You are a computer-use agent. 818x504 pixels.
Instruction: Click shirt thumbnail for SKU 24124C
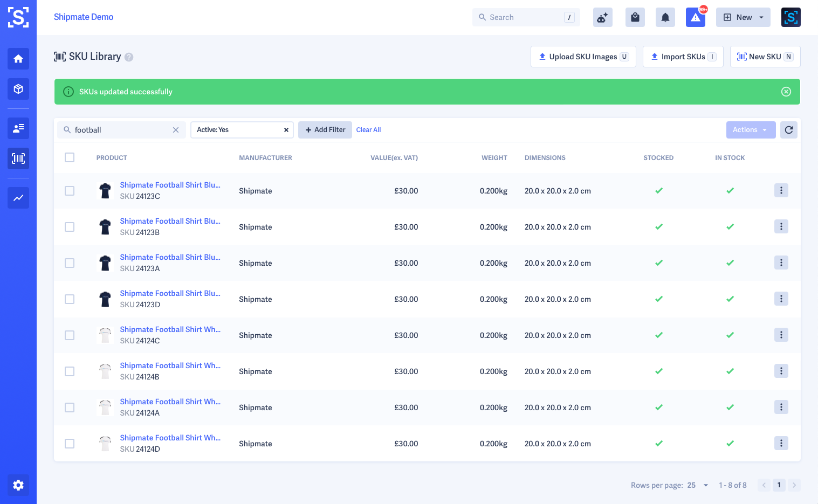[x=105, y=335]
